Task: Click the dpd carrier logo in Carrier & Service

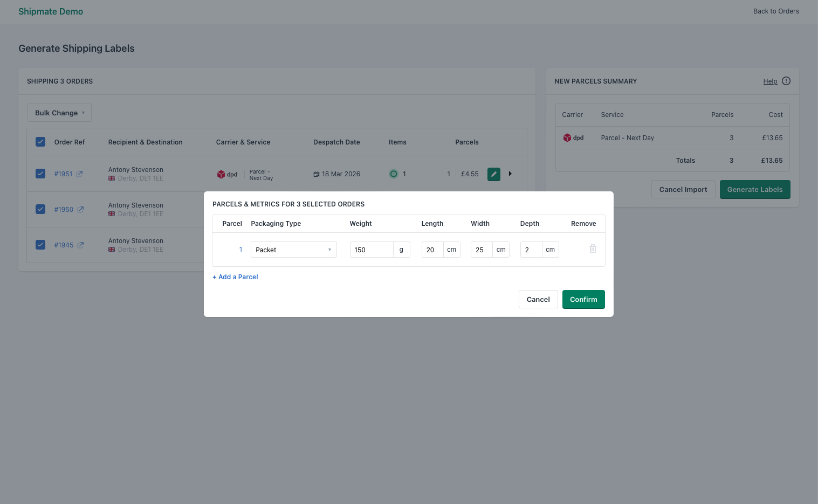Action: [222, 174]
